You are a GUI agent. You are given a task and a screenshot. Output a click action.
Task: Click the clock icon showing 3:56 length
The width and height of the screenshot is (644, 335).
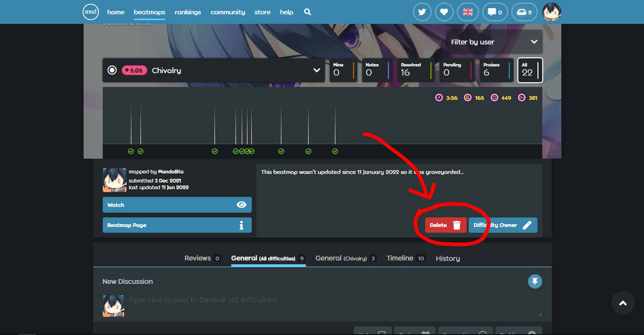point(439,97)
